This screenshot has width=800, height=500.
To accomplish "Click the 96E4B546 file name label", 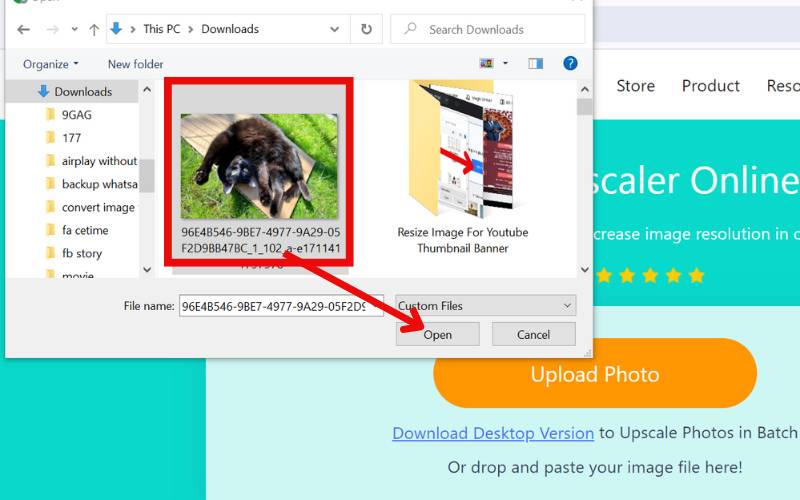I will [261, 240].
